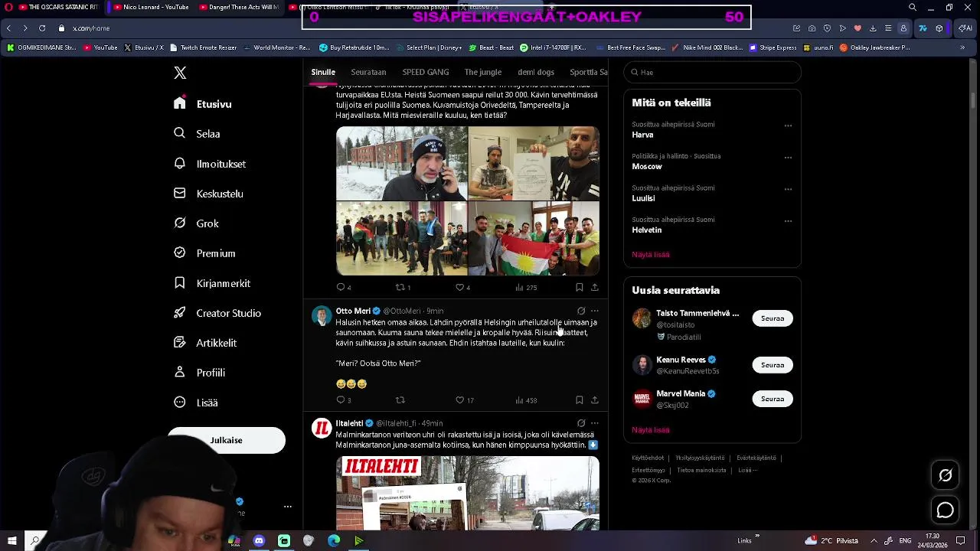
Task: Show more trends with Näytä lisää
Action: (651, 254)
